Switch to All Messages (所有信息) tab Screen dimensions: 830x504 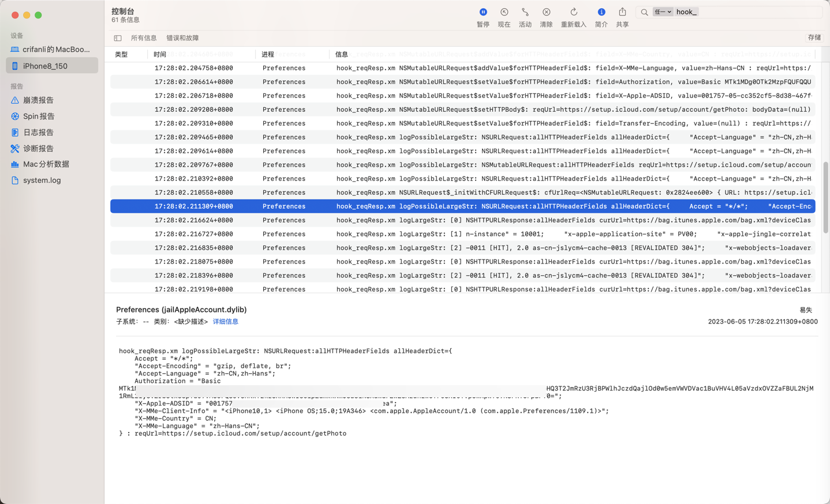(x=144, y=38)
